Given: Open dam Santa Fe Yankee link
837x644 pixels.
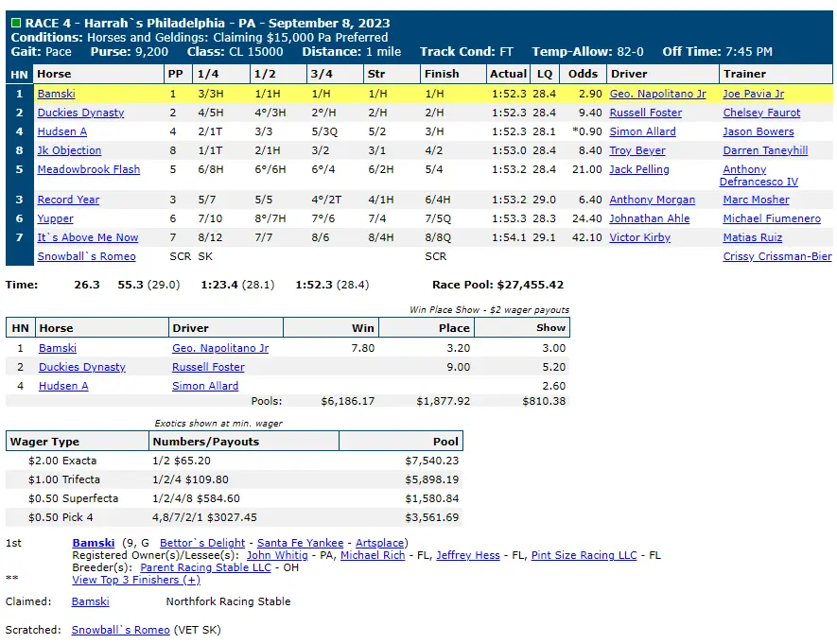Looking at the screenshot, I should point(301,543).
